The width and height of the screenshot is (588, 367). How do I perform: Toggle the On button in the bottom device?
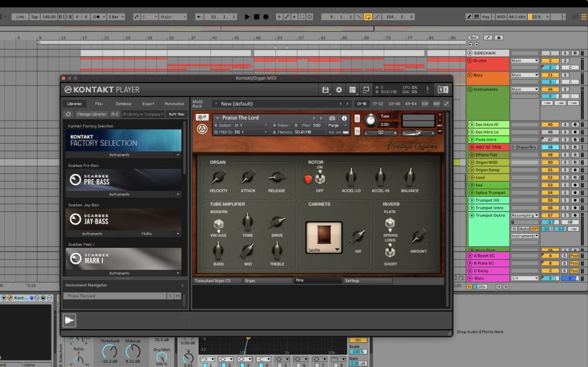pyautogui.click(x=358, y=340)
